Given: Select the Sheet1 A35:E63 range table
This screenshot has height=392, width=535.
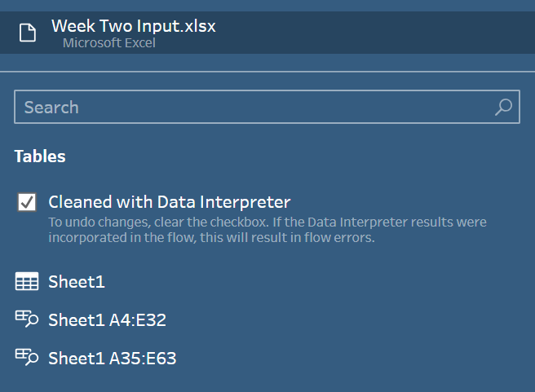Looking at the screenshot, I should [113, 359].
